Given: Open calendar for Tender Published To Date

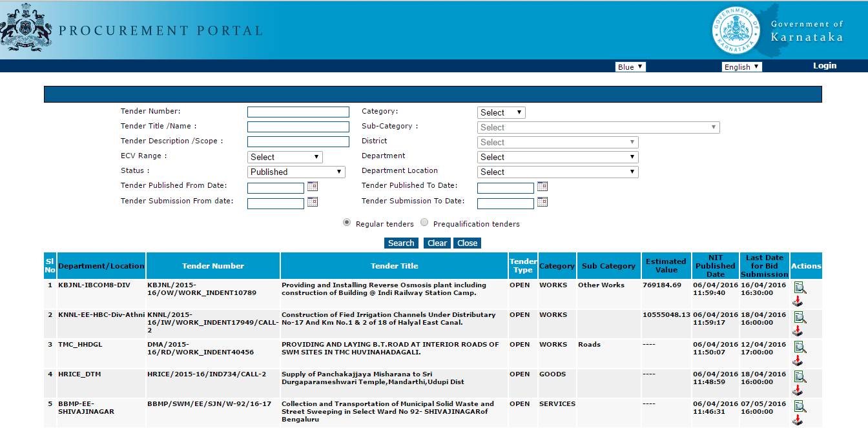Looking at the screenshot, I should pyautogui.click(x=542, y=187).
